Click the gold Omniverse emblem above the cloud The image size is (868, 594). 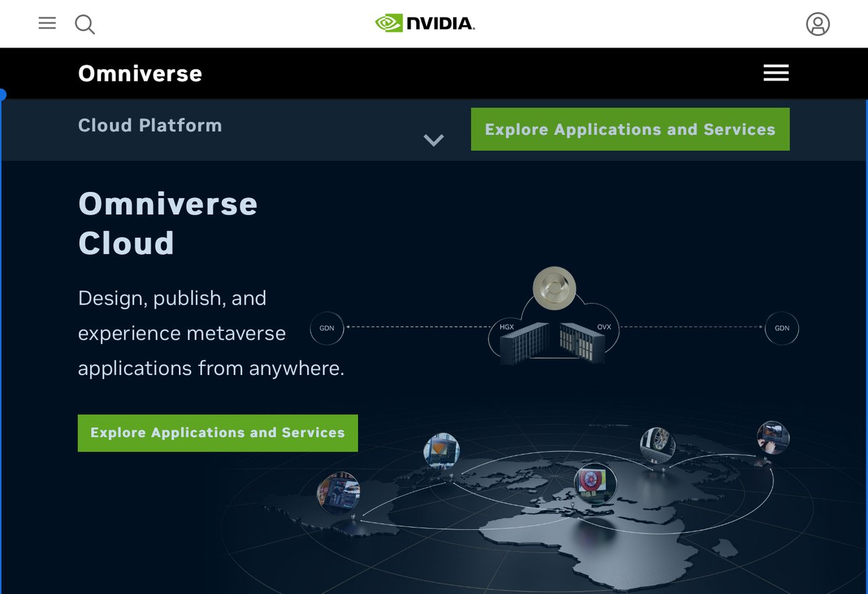tap(554, 288)
